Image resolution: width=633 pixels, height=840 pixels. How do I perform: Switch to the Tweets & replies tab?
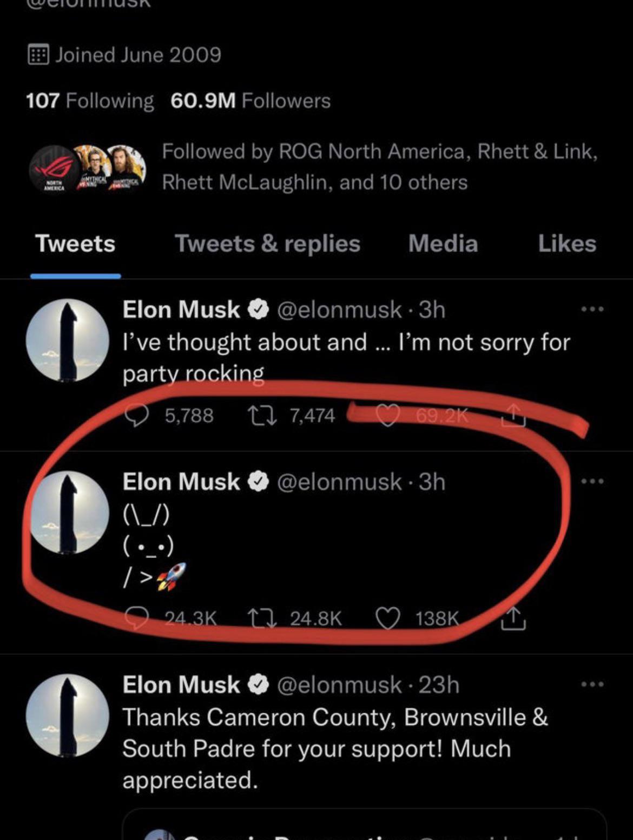coord(268,244)
